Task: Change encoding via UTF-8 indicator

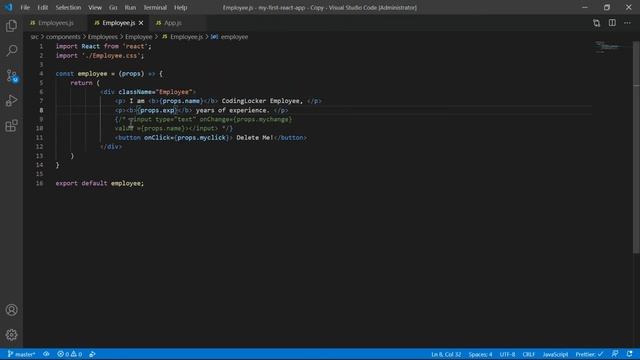Action: [x=507, y=354]
